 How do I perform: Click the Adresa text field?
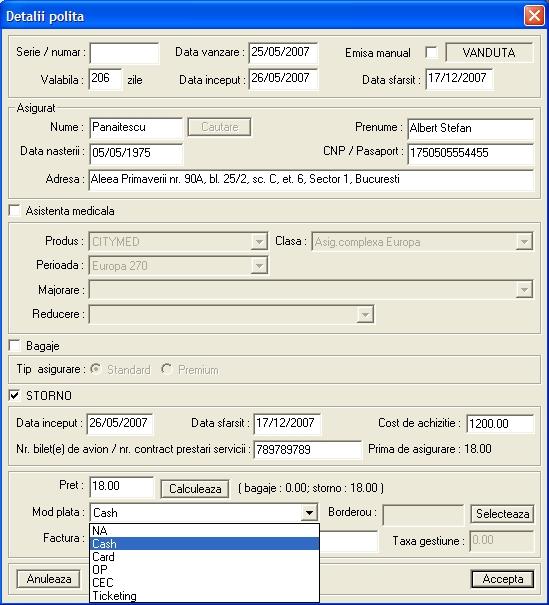click(311, 180)
